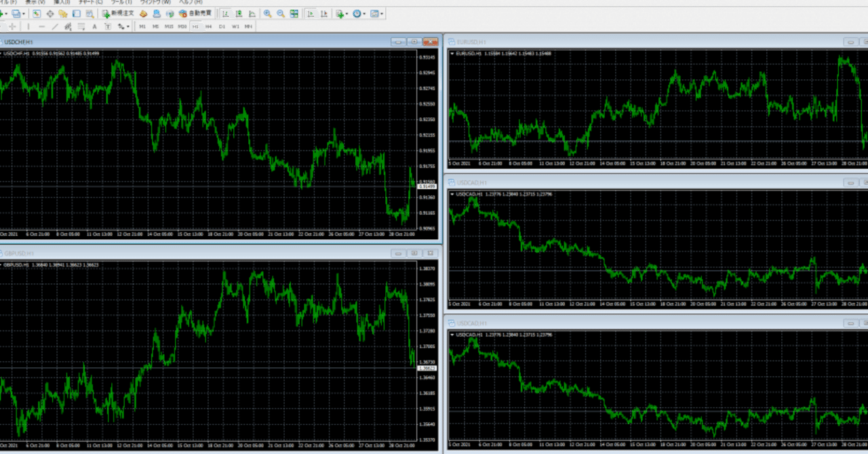Open the Terminal panel icon
Screen dimensions: 868x454
(x=76, y=14)
